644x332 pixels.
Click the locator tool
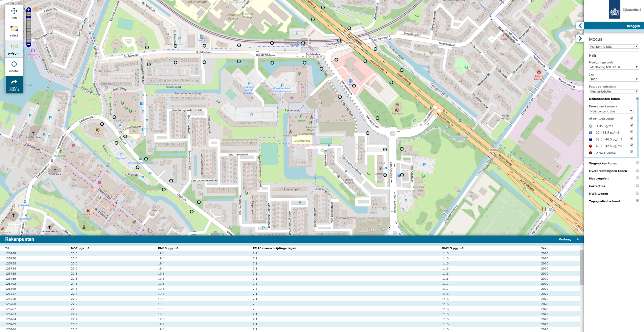coord(14,66)
